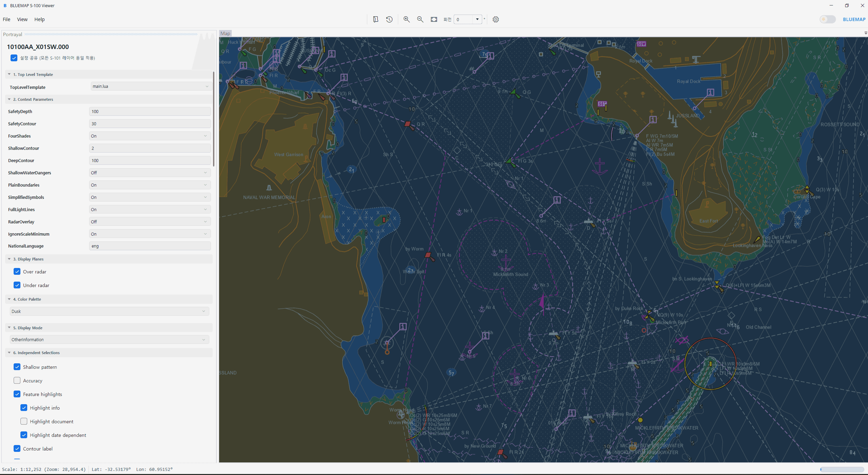This screenshot has width=868, height=475.
Task: Open the File menu
Action: coord(6,19)
